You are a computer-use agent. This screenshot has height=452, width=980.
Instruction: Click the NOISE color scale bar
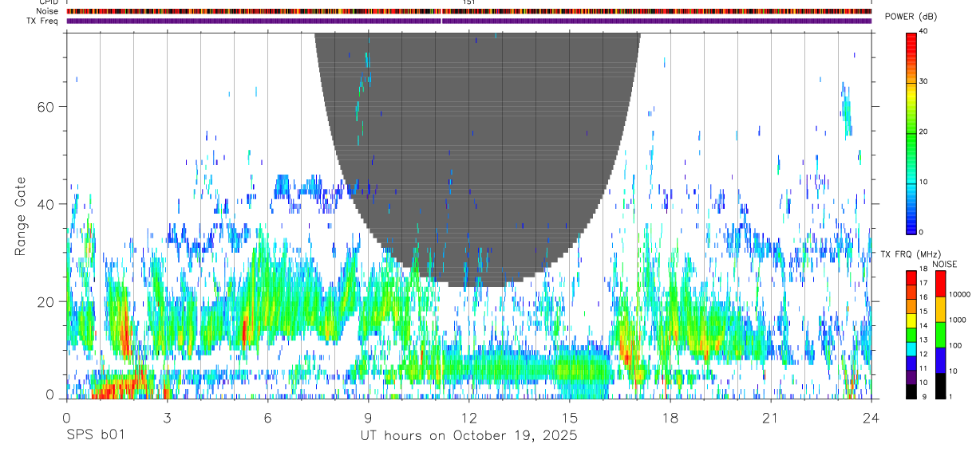point(940,334)
